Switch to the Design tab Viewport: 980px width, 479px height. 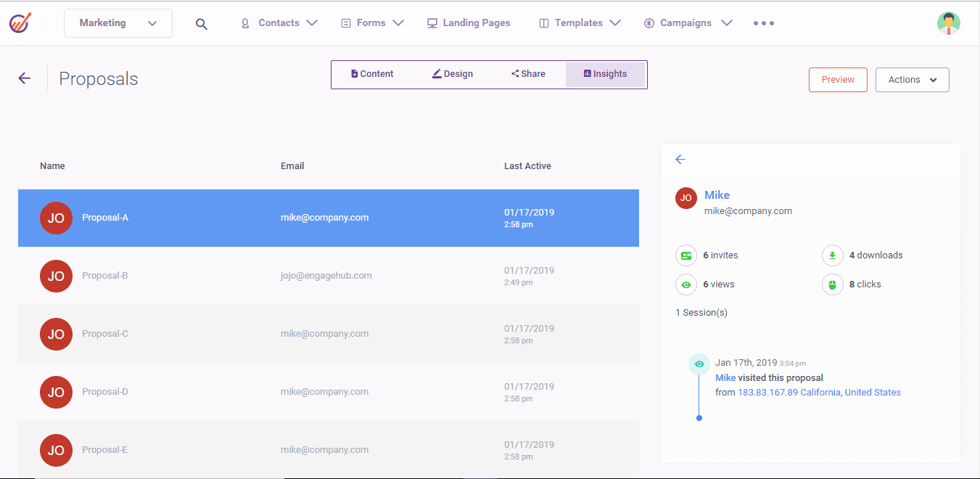pyautogui.click(x=453, y=74)
